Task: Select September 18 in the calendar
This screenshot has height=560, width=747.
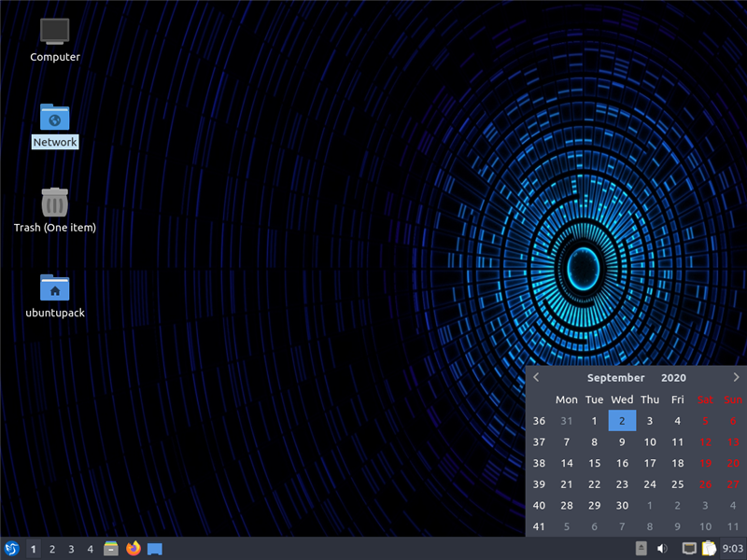Action: click(678, 463)
